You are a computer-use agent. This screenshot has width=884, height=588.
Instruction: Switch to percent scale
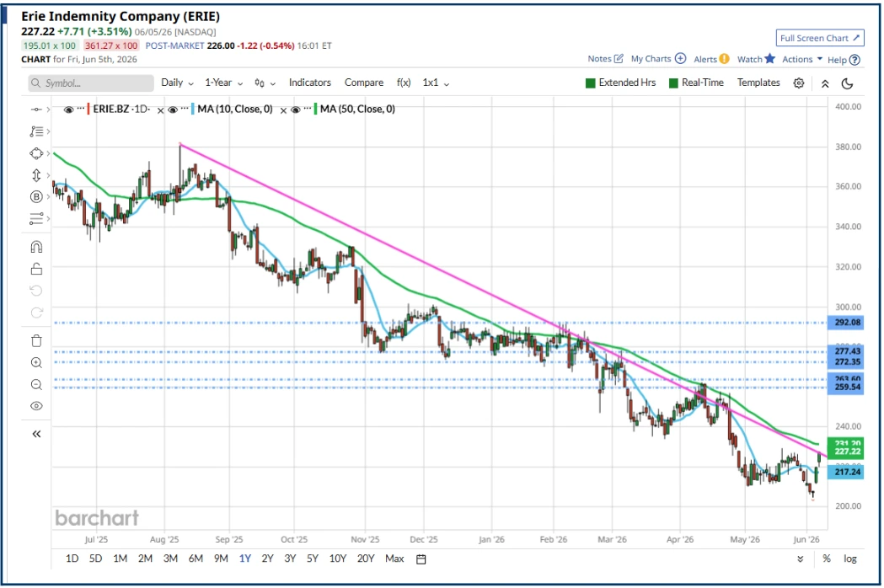(x=827, y=559)
